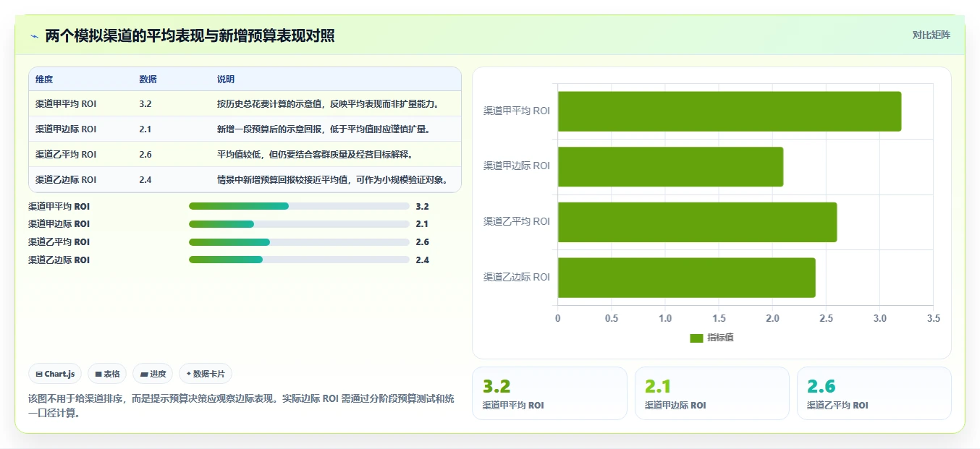Click the green legend color swatch
This screenshot has height=449, width=980.
tap(696, 338)
